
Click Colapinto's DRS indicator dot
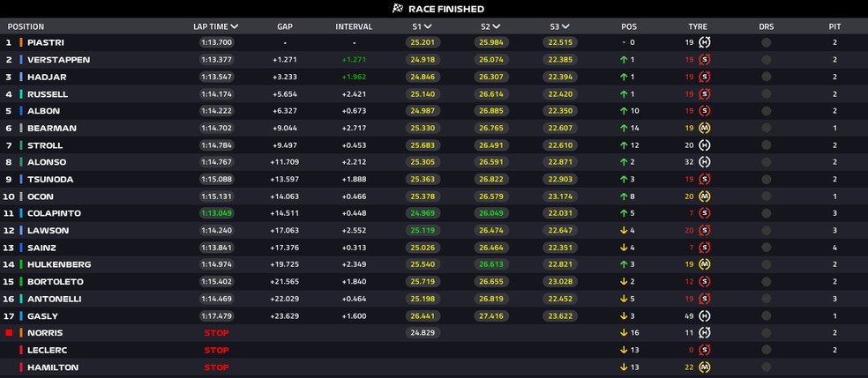click(x=767, y=213)
